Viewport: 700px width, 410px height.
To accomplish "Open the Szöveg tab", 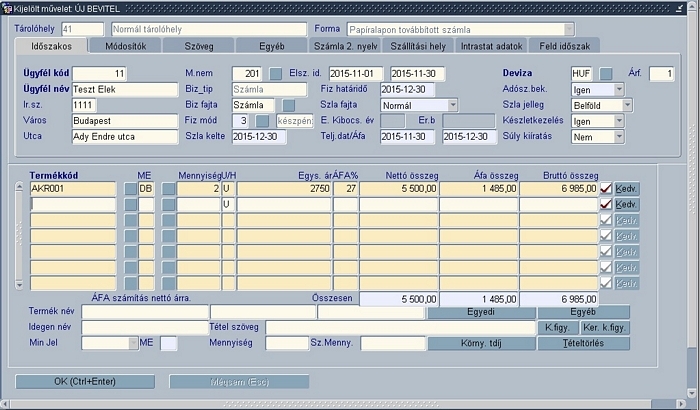I will click(x=199, y=46).
